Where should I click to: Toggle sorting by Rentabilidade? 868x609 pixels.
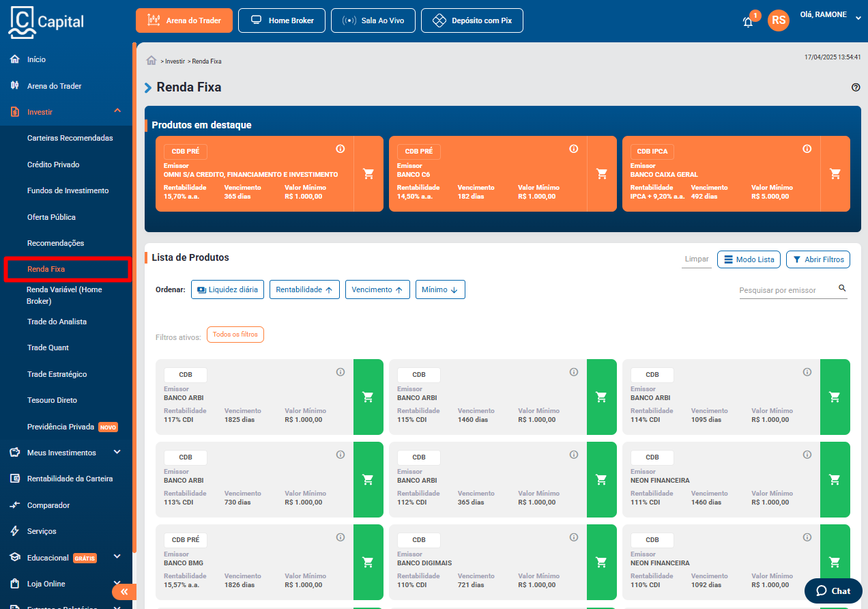pos(304,289)
